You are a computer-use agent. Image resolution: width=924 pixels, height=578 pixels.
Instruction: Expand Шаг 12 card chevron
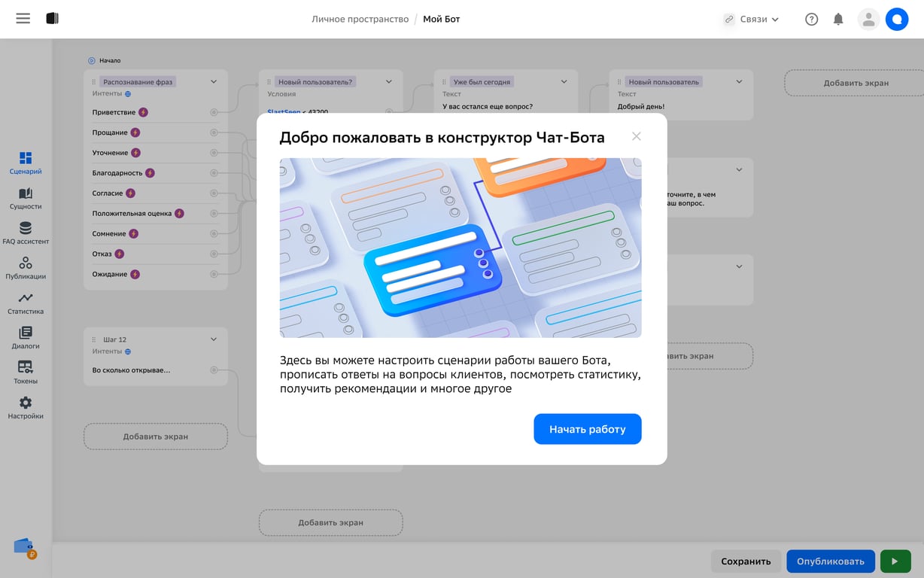tap(214, 339)
